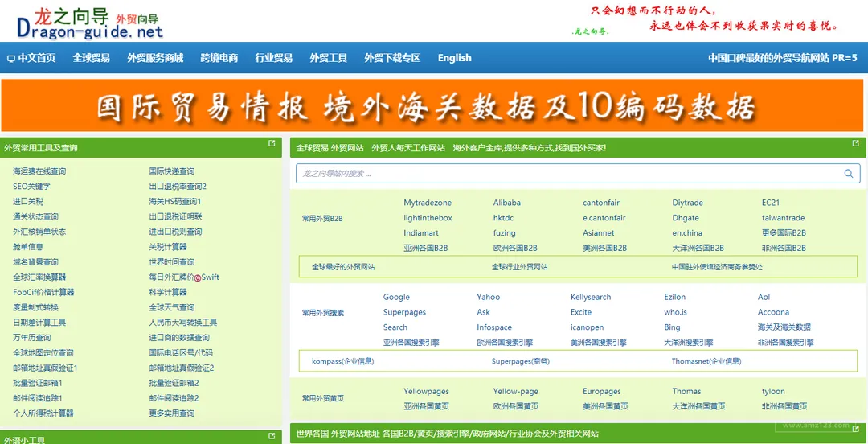868x444 pixels.
Task: Open external link icon in 全球贸易 外贸网站 header
Action: (856, 143)
